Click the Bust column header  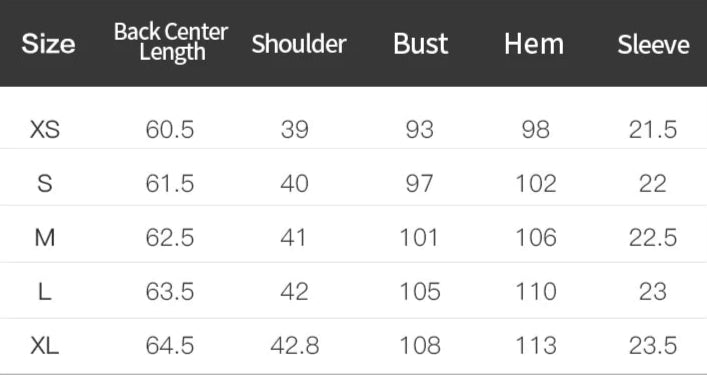coord(421,44)
